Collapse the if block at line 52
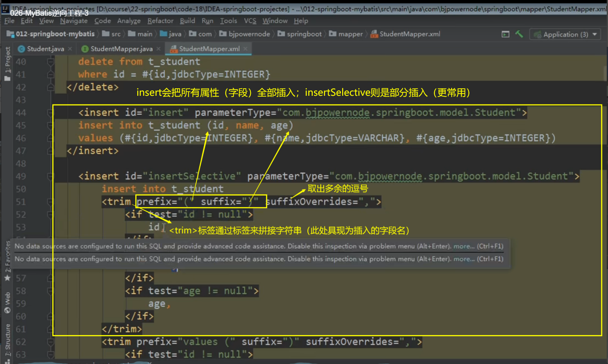The height and width of the screenshot is (364, 608). (x=51, y=215)
